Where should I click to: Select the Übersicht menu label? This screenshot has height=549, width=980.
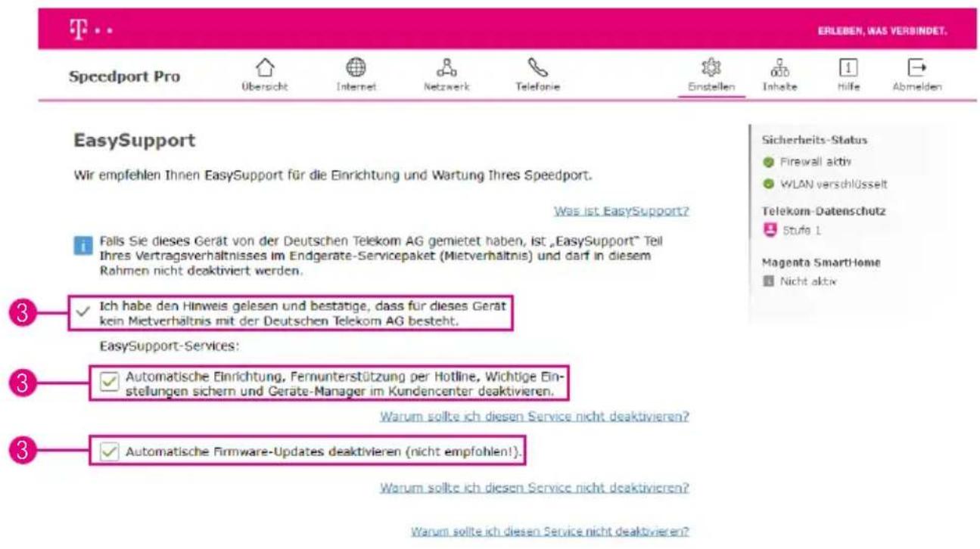pos(264,88)
